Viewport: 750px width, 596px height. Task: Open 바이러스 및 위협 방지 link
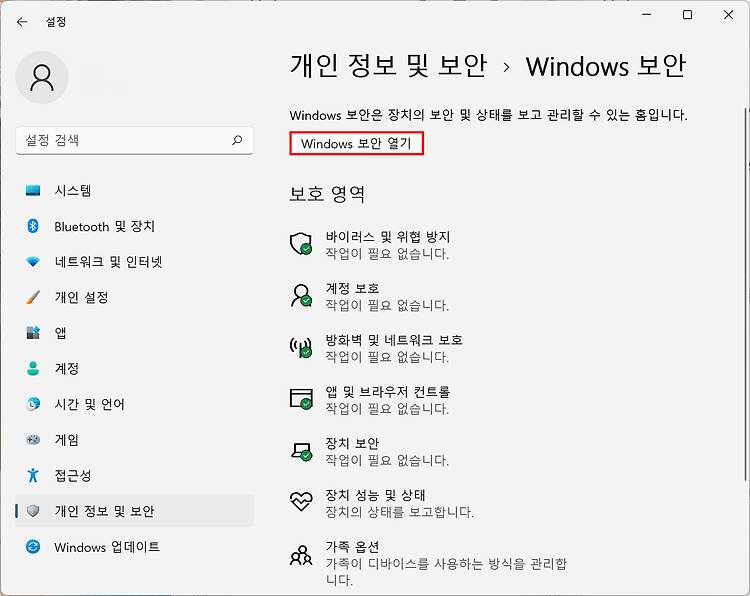pos(388,236)
